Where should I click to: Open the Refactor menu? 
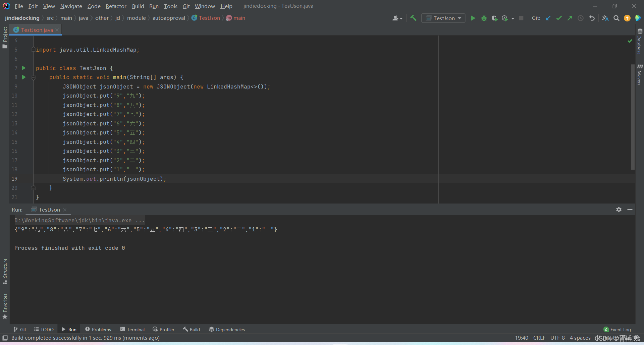tap(116, 6)
